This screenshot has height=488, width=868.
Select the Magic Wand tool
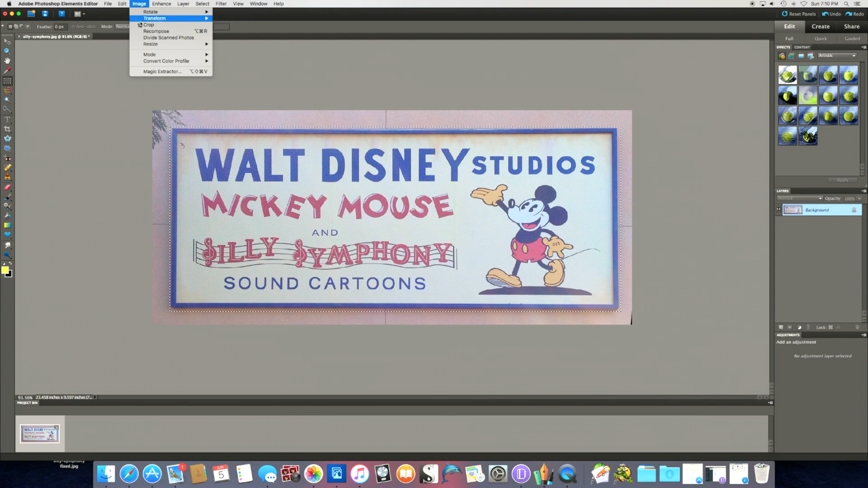(7, 100)
